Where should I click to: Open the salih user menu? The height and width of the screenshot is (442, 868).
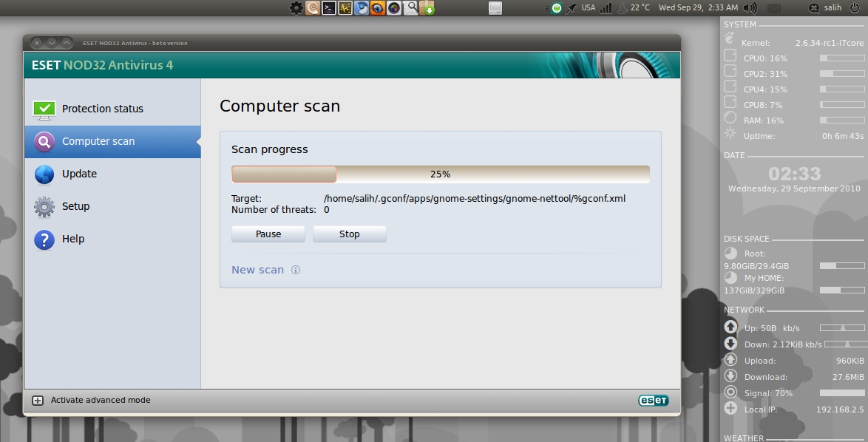[x=833, y=8]
